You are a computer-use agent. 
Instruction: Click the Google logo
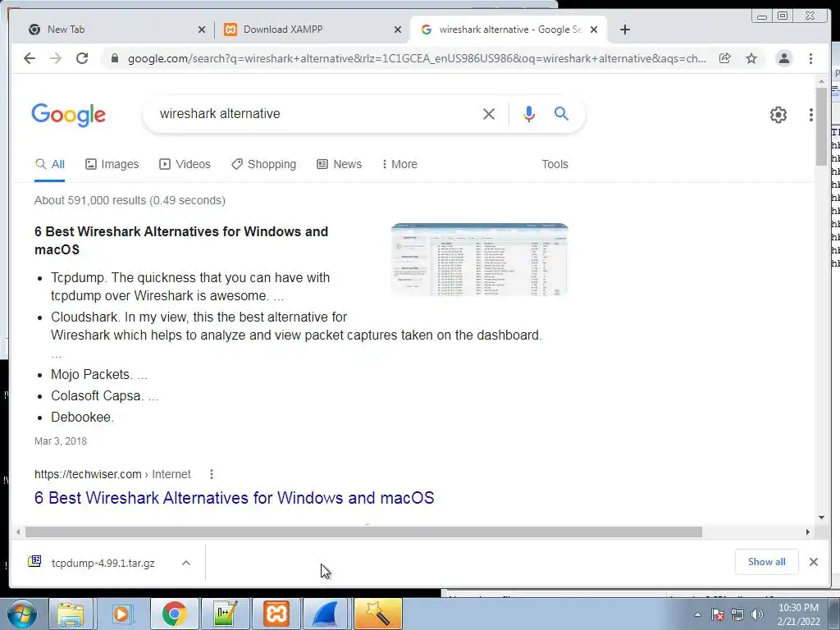tap(69, 115)
